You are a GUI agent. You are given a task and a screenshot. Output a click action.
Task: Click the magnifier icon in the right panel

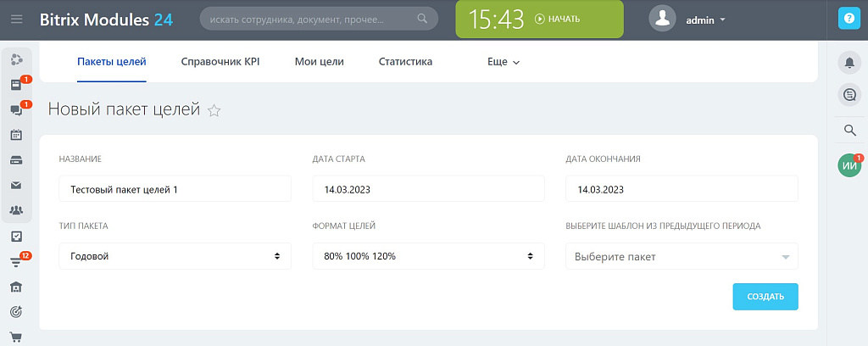click(848, 130)
